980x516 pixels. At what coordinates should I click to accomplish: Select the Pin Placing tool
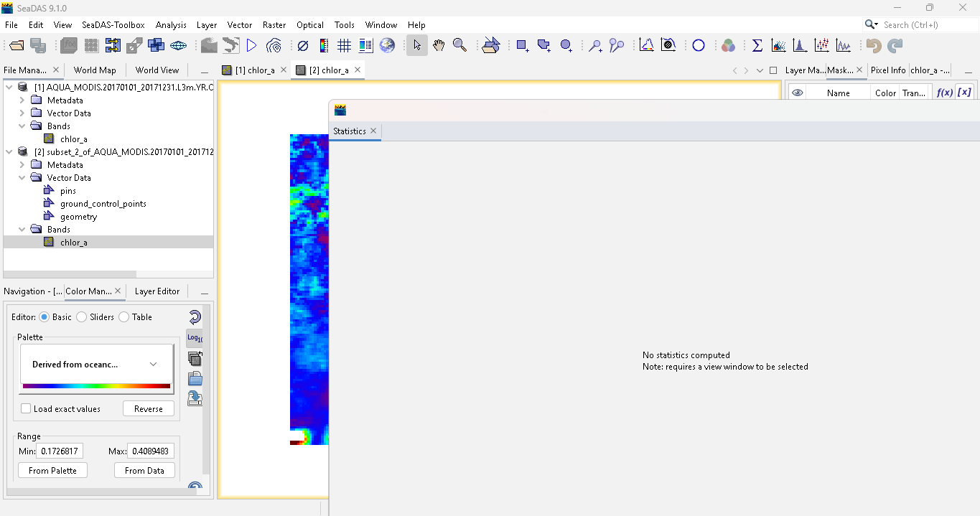coord(595,46)
